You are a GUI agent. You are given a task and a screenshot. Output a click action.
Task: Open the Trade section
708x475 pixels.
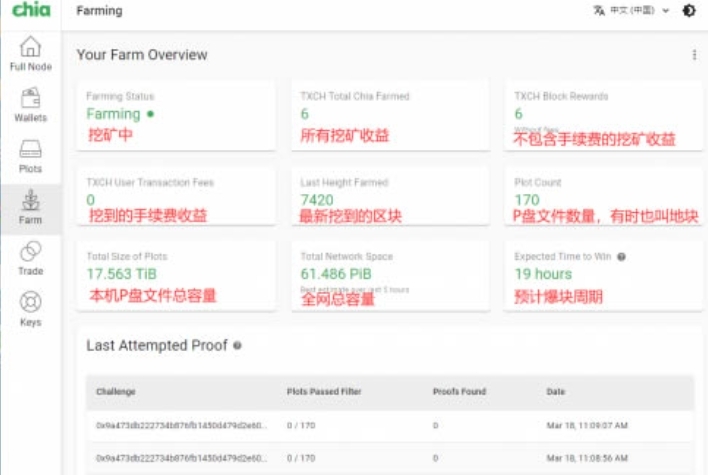coord(30,258)
